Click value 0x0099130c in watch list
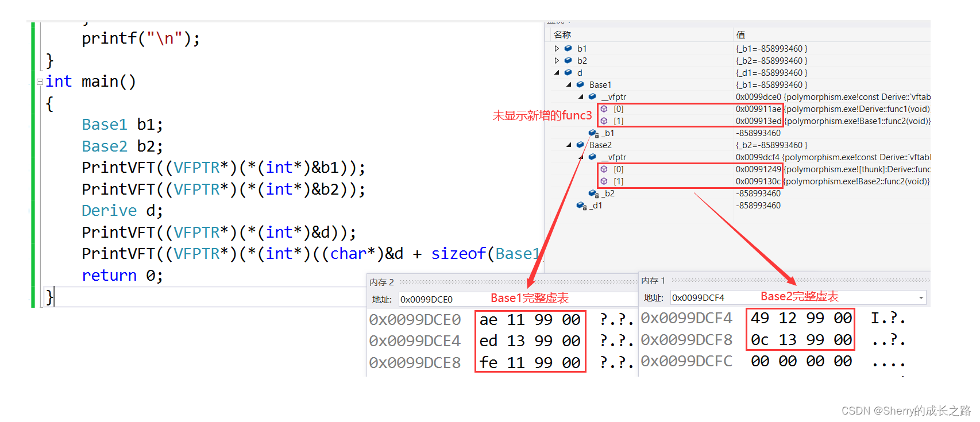The image size is (980, 422). coord(758,181)
